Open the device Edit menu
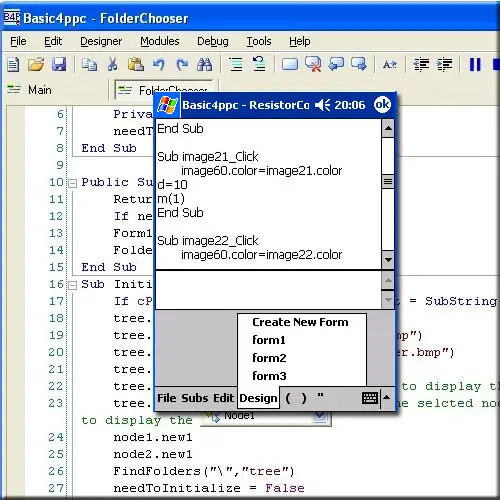Image resolution: width=500 pixels, height=500 pixels. pos(224,398)
